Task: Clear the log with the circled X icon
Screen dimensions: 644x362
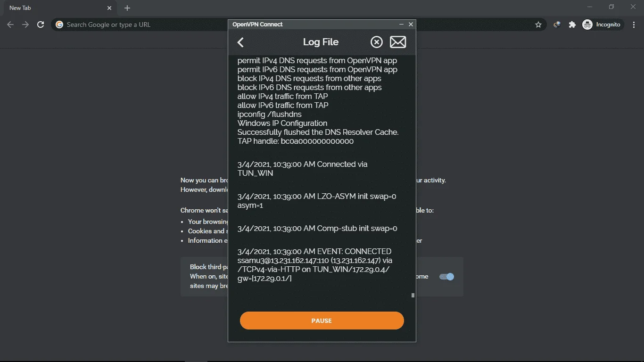Action: (x=376, y=42)
